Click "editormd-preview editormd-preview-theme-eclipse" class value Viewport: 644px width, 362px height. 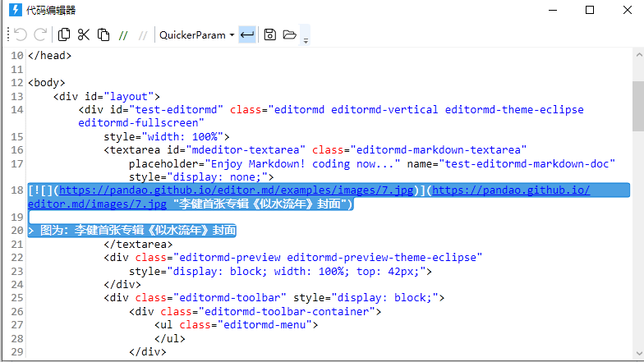click(x=328, y=258)
